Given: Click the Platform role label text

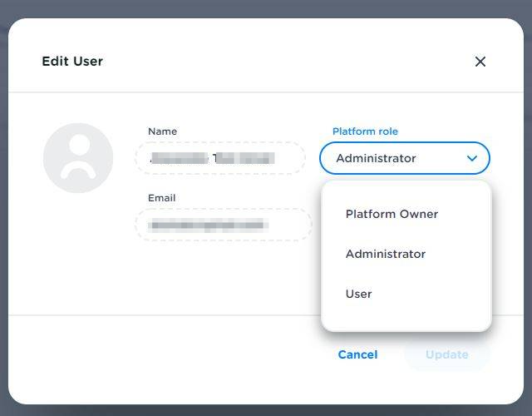Looking at the screenshot, I should [x=365, y=131].
